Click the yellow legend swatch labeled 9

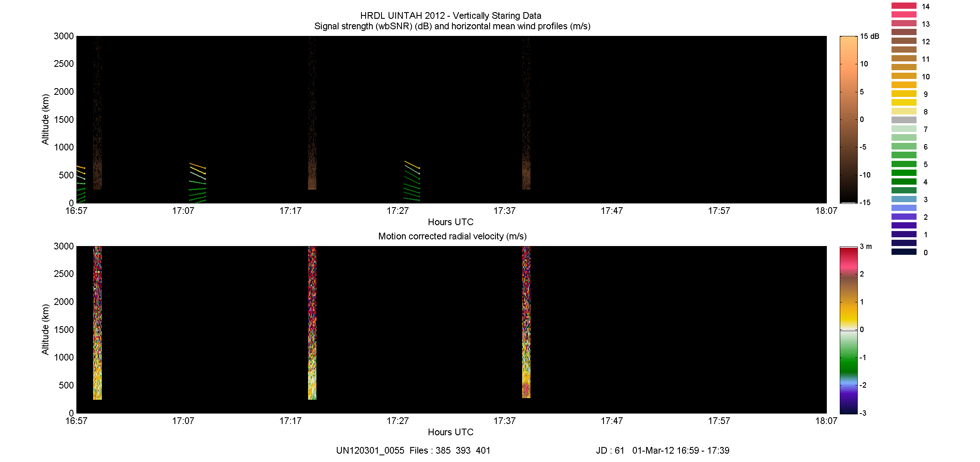pos(904,94)
